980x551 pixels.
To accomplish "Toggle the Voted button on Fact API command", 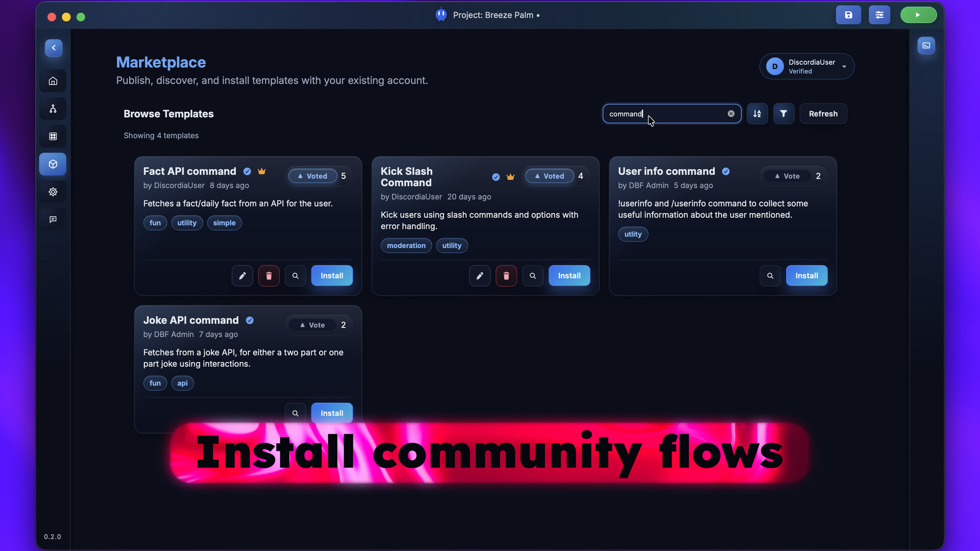I will (312, 176).
